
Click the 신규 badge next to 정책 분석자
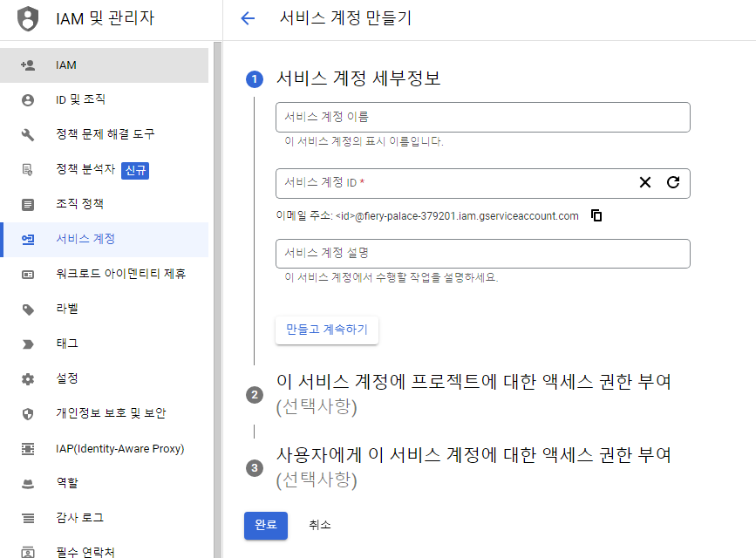(135, 170)
